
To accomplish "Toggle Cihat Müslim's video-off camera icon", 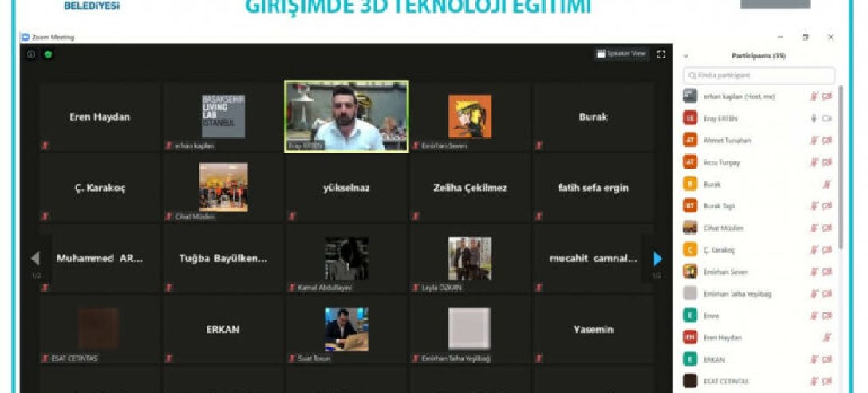I will click(x=827, y=228).
